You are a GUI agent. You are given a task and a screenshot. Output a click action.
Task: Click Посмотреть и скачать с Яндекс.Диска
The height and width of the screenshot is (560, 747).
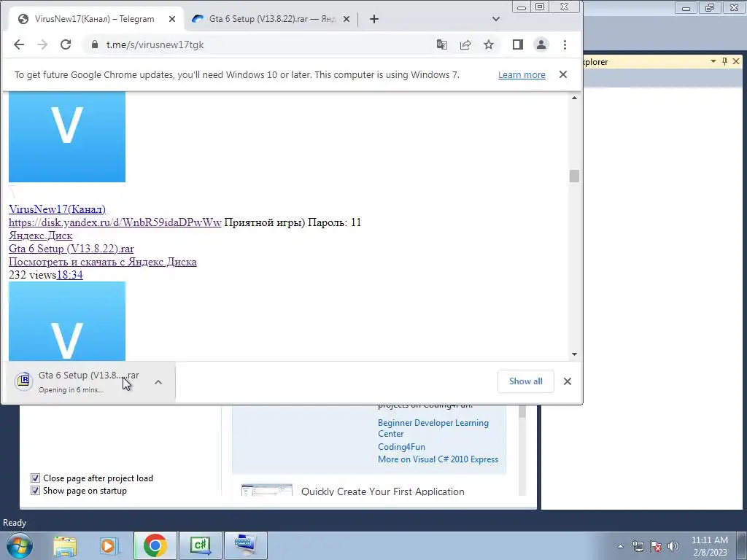click(102, 262)
